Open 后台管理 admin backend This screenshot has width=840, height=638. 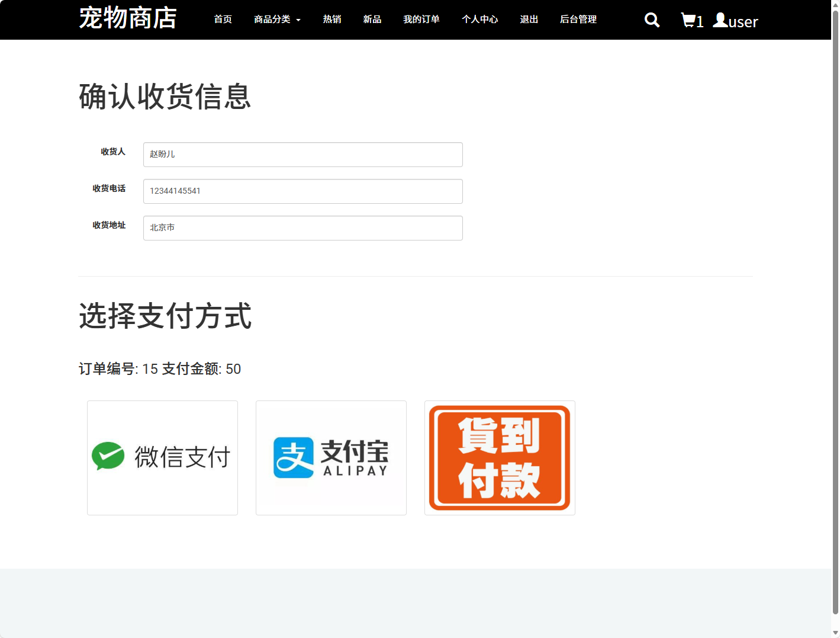coord(578,20)
